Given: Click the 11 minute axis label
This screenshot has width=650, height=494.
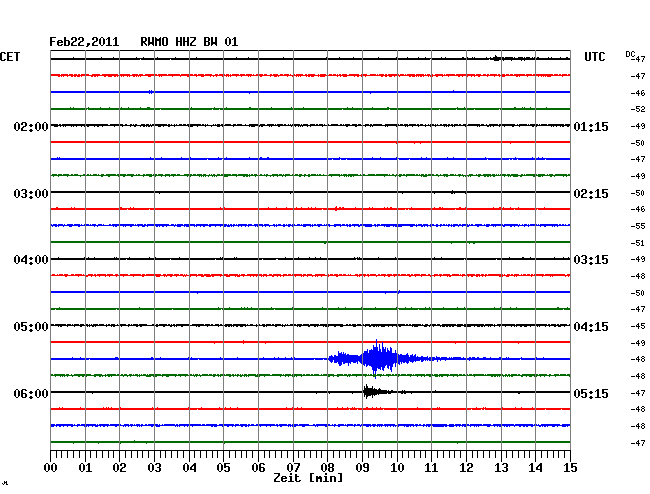Looking at the screenshot, I should (432, 467).
